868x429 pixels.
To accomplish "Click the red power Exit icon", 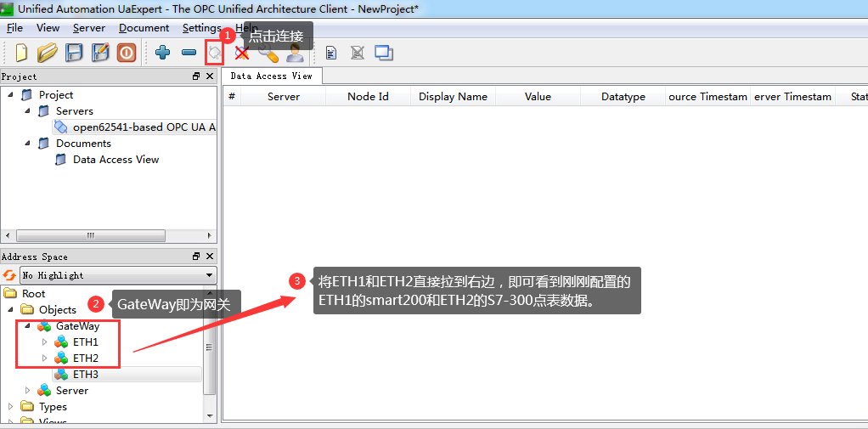I will click(127, 54).
